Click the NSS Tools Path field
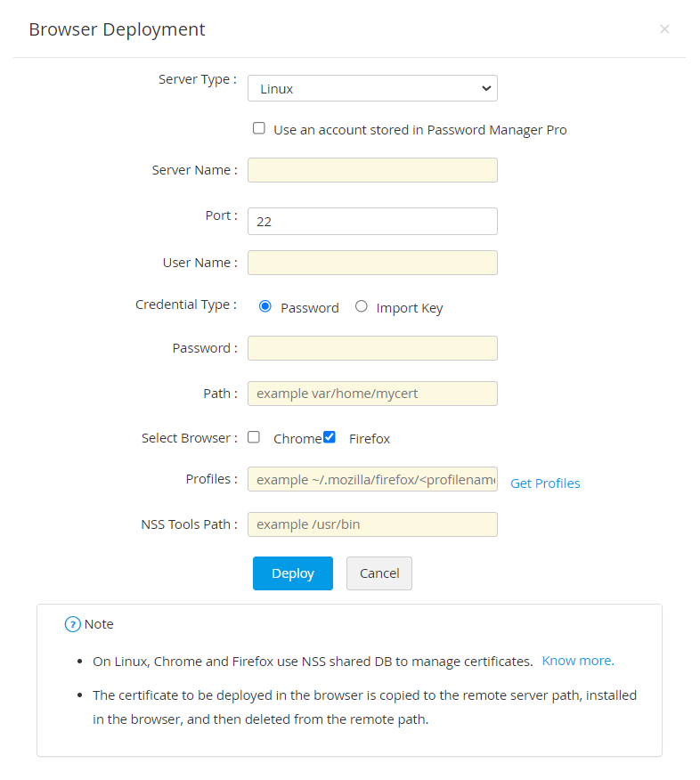This screenshot has height=780, width=700. pos(372,524)
